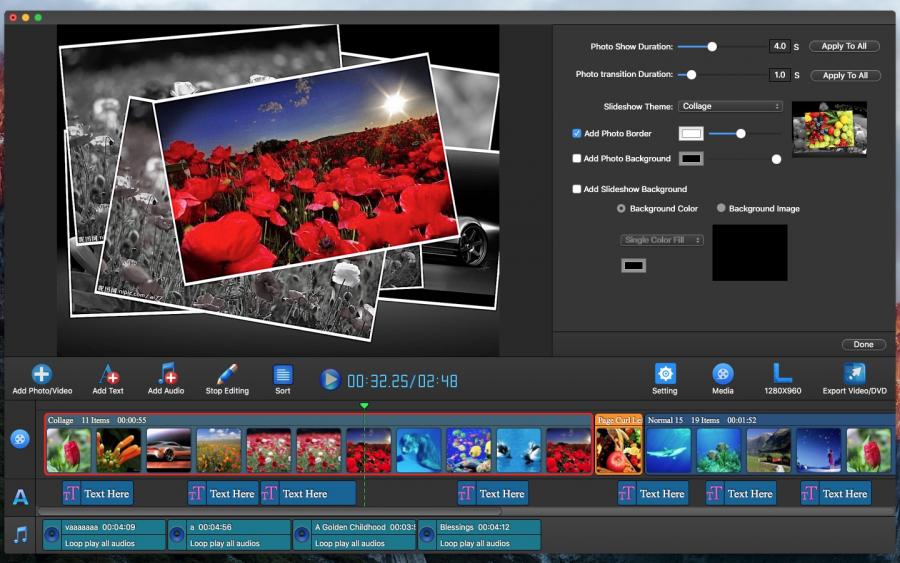Click the photo border white color swatch

[x=691, y=133]
